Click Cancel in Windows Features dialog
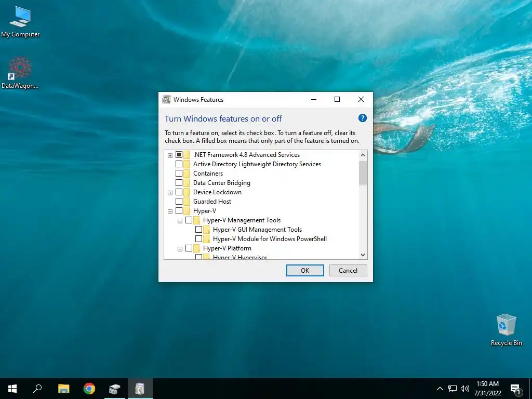 click(x=348, y=270)
